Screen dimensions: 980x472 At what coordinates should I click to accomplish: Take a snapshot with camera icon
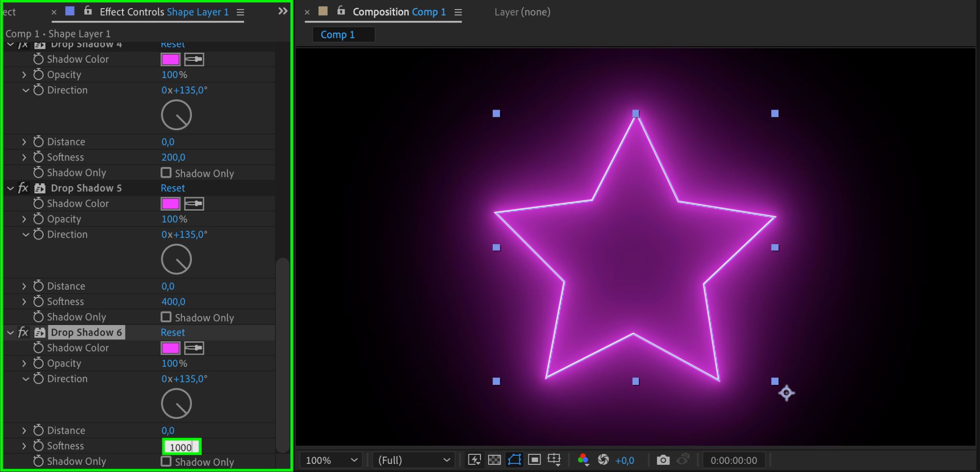pos(663,460)
